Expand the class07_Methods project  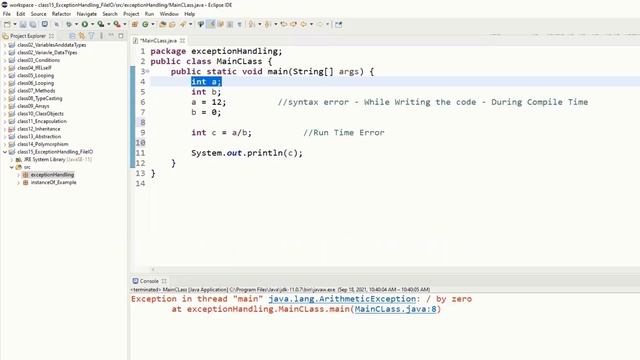(5, 91)
